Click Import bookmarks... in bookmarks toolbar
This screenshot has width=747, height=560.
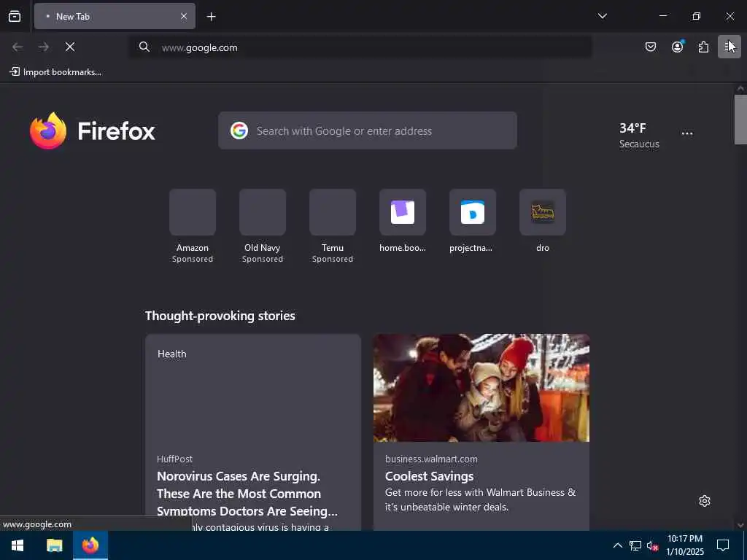pyautogui.click(x=55, y=72)
